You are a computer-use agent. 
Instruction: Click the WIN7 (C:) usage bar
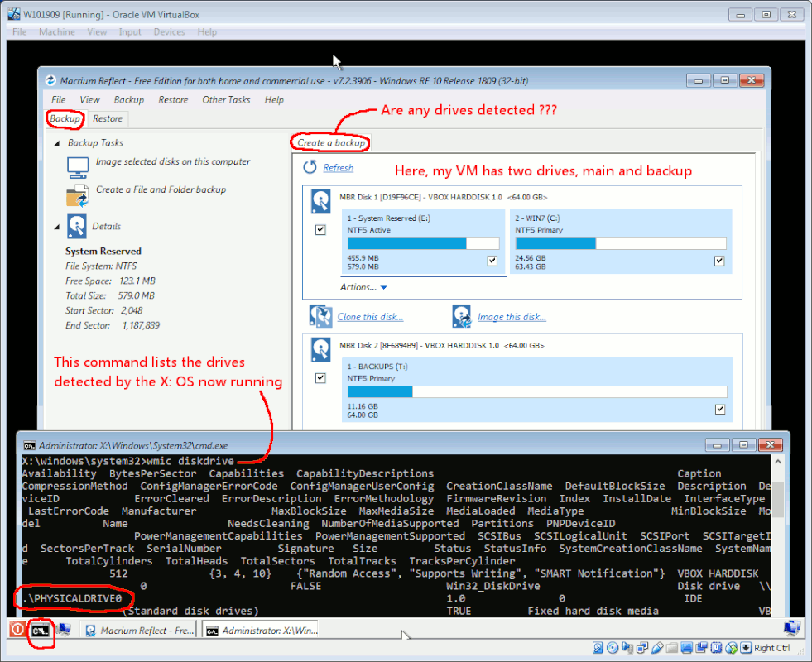point(621,244)
